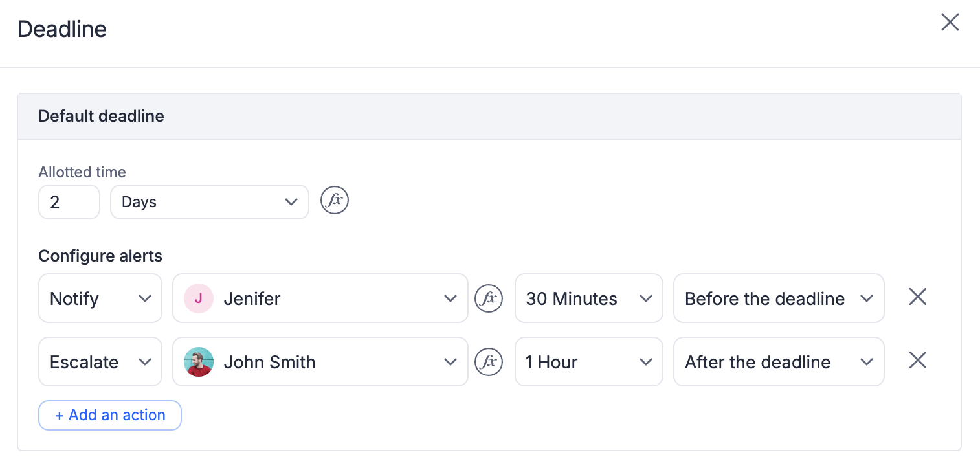
Task: Click the Default deadline section header
Action: pyautogui.click(x=101, y=117)
